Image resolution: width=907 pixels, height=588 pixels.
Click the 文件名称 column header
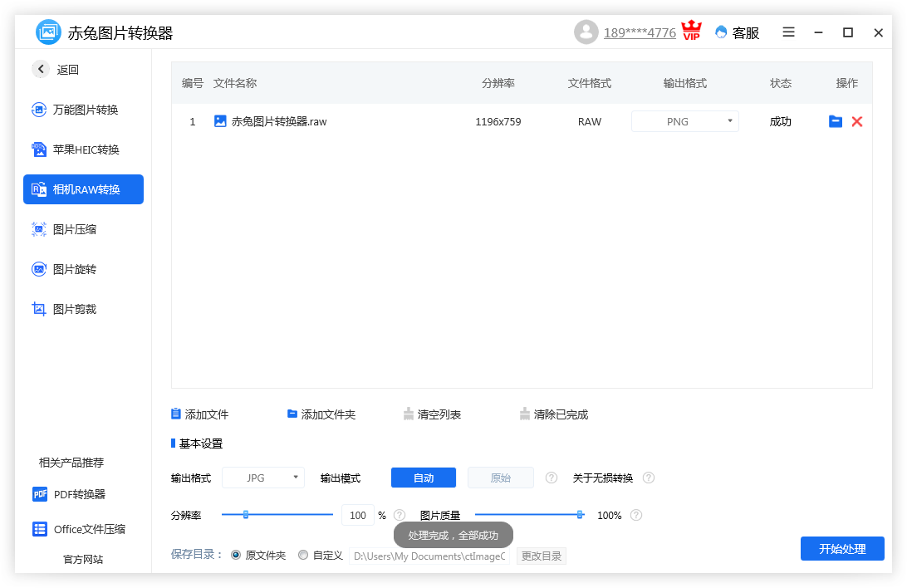pyautogui.click(x=235, y=83)
